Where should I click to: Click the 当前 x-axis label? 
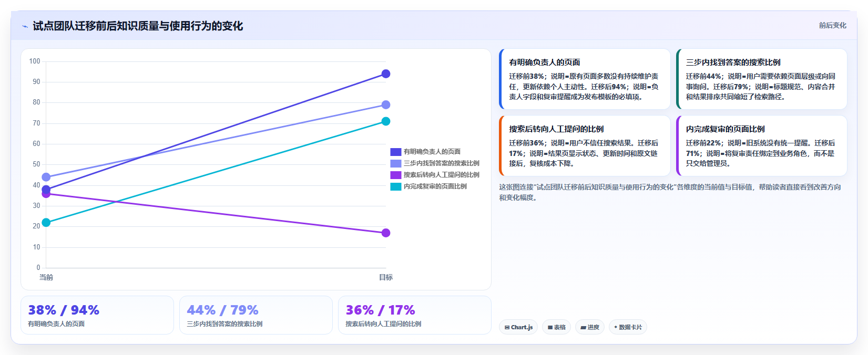[46, 277]
